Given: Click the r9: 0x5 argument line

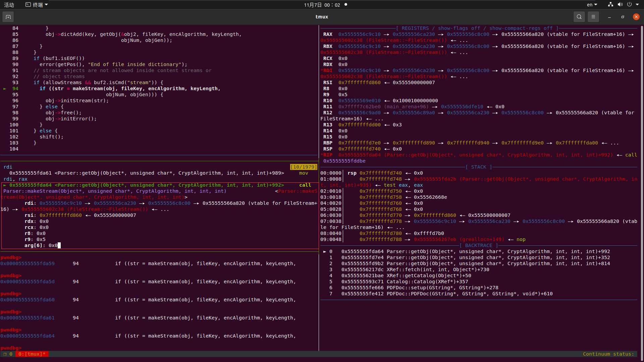Looking at the screenshot, I should click(35, 239).
